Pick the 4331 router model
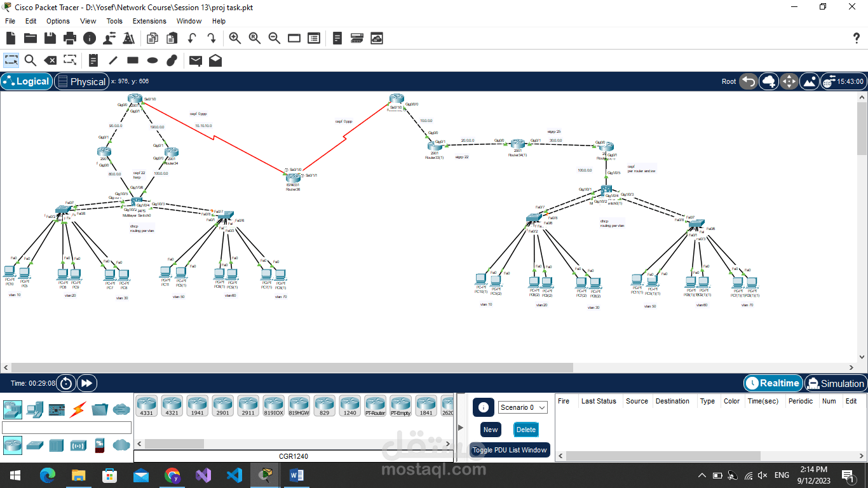Image resolution: width=868 pixels, height=488 pixels. click(x=146, y=405)
